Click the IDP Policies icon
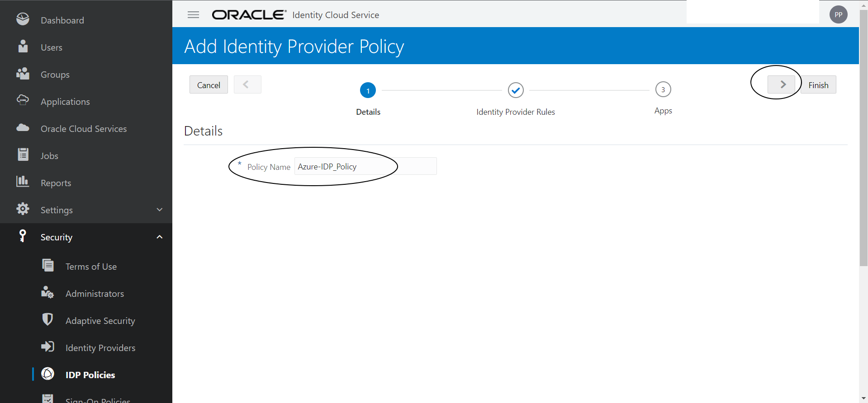 (x=47, y=374)
